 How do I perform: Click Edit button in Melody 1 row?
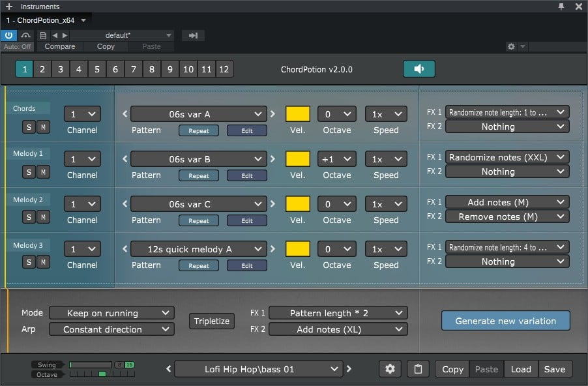coord(247,175)
